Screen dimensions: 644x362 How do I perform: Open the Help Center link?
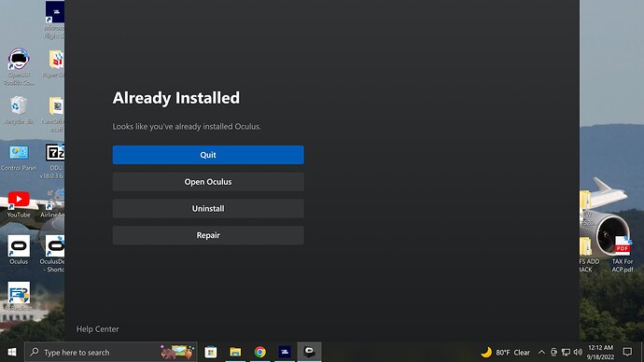98,329
